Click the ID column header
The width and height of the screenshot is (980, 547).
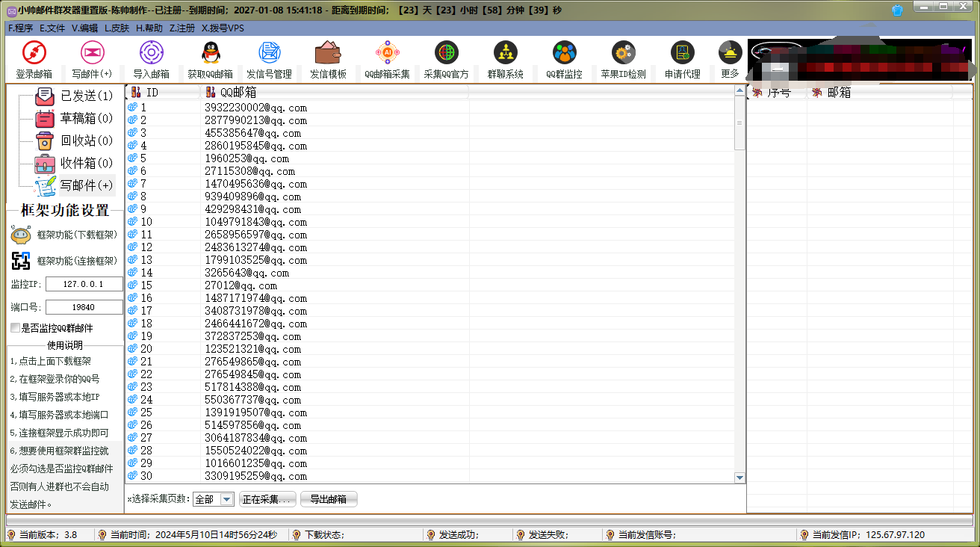[163, 93]
